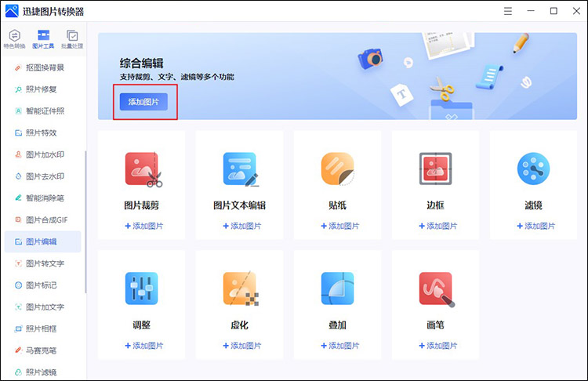This screenshot has width=588, height=381.
Task: Add image under 滤镜
Action: tap(536, 226)
